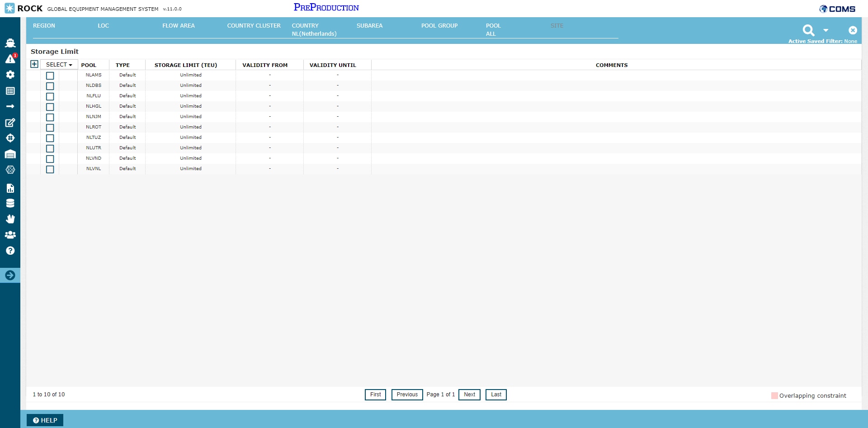Open the POOL filter set to ALL
This screenshot has width=868, height=428.
point(493,30)
